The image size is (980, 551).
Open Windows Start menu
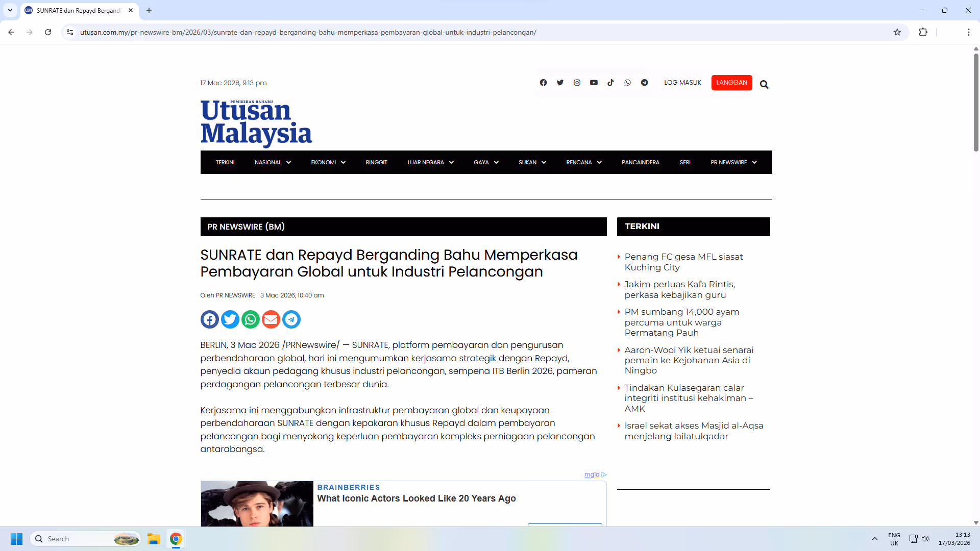coord(16,539)
